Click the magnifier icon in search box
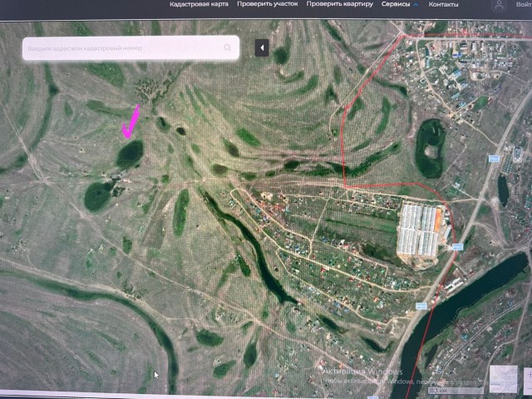This screenshot has height=399, width=532. 227,48
